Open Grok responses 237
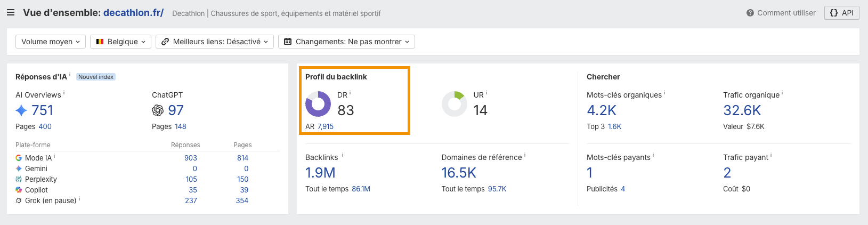Image resolution: width=868 pixels, height=225 pixels. click(x=191, y=200)
